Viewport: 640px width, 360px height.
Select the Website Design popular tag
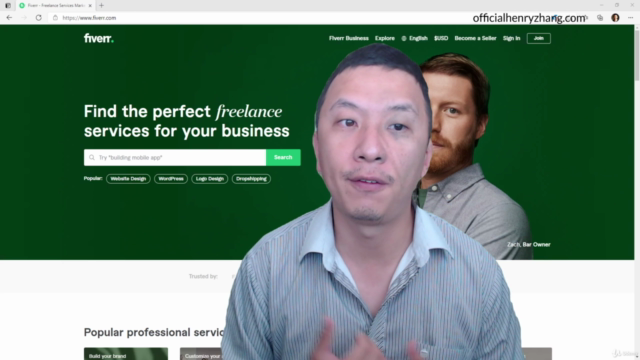[128, 179]
